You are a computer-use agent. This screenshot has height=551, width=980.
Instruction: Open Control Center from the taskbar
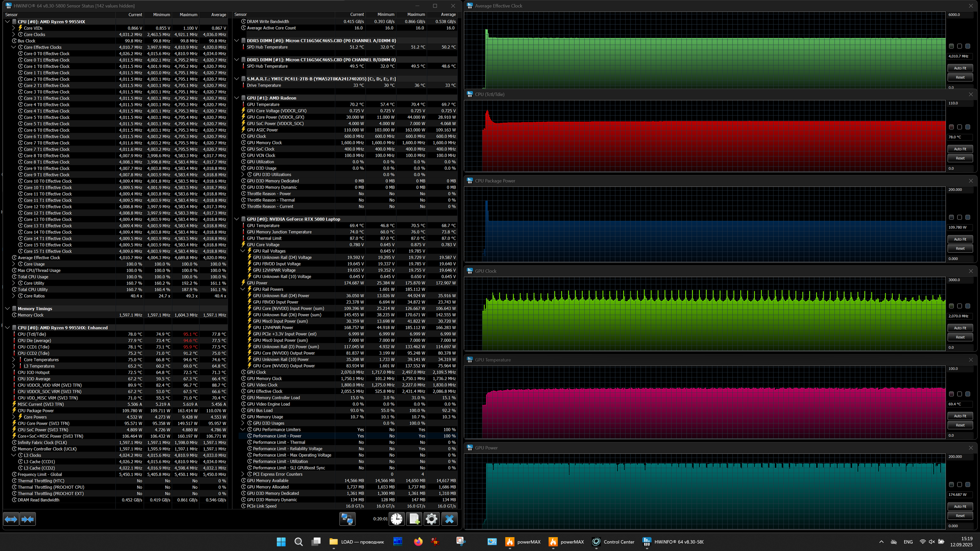pyautogui.click(x=613, y=542)
